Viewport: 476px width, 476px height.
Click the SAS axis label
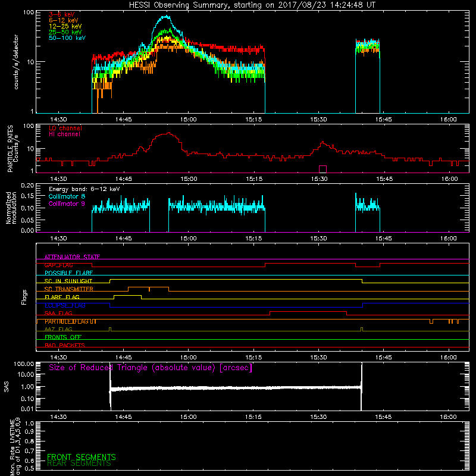(x=6, y=386)
